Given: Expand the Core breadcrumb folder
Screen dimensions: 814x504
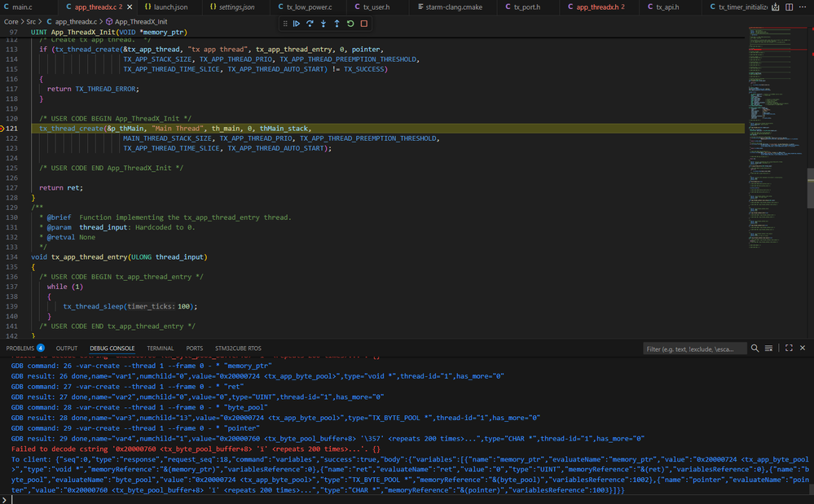Looking at the screenshot, I should pyautogui.click(x=11, y=21).
